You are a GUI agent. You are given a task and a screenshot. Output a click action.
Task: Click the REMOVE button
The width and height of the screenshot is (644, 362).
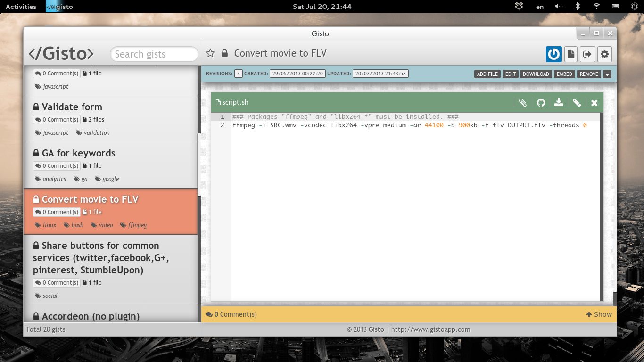coord(589,74)
